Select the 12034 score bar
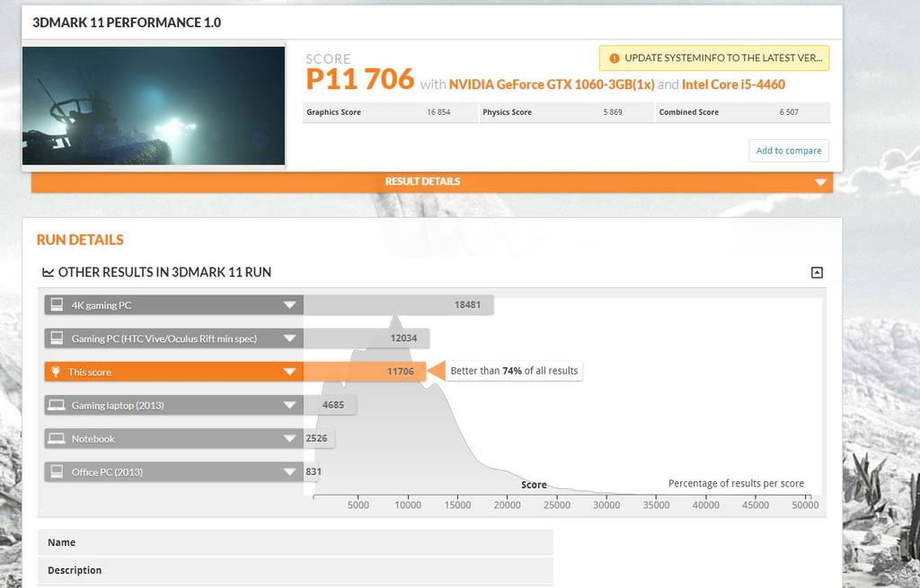 click(367, 338)
